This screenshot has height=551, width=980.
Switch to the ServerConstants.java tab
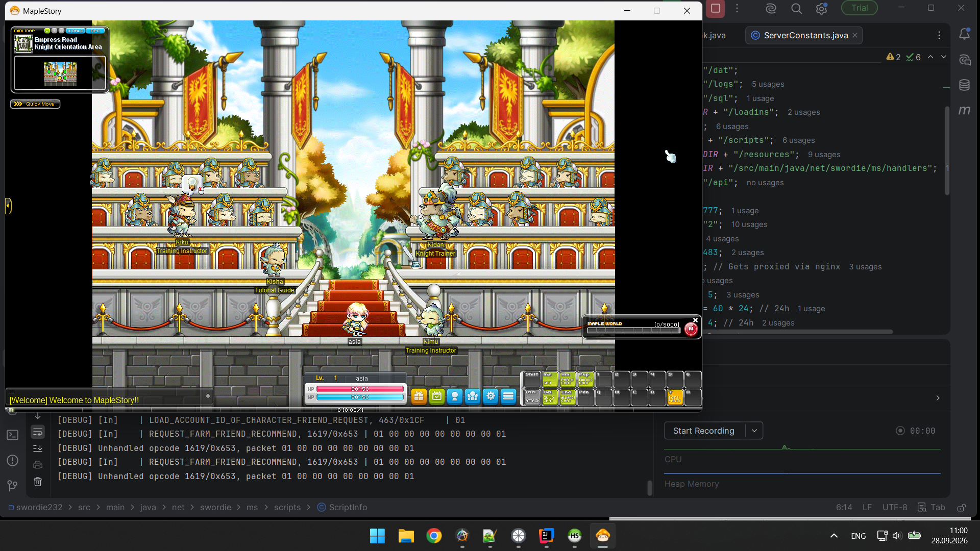coord(804,35)
